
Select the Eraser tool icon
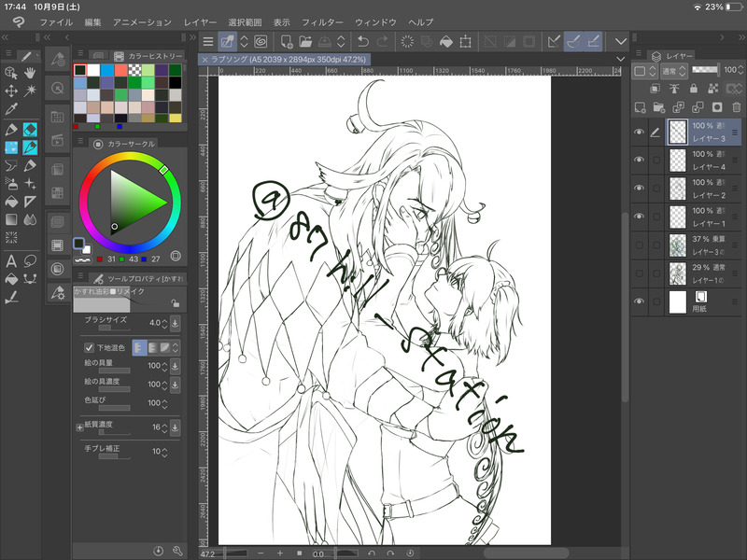coord(30,130)
